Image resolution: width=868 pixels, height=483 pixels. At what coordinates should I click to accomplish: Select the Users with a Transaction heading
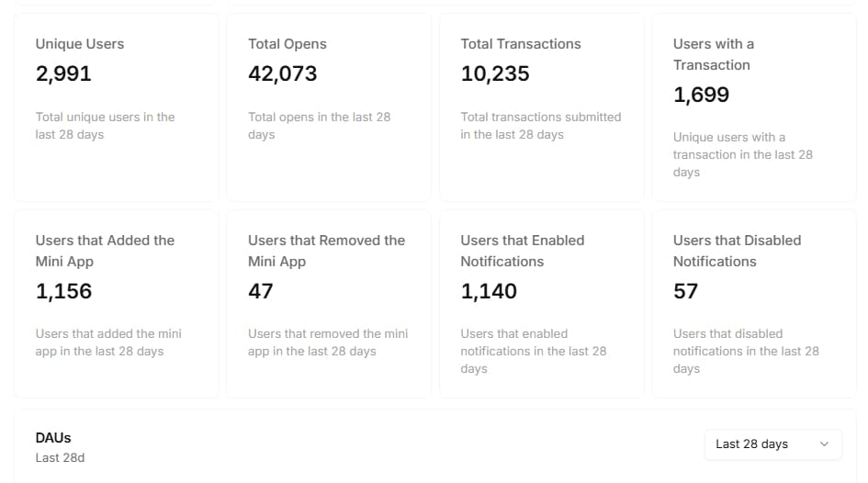click(714, 54)
